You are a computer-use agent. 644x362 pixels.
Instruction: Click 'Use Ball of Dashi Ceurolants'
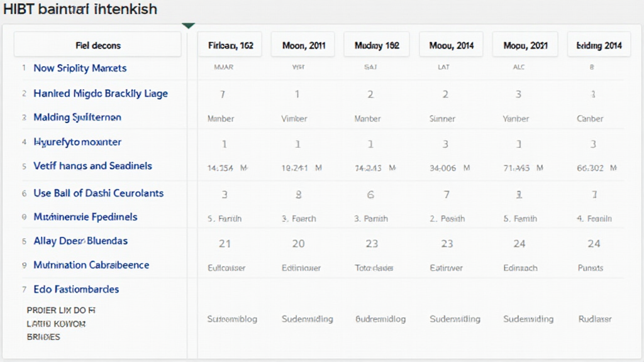pos(98,193)
